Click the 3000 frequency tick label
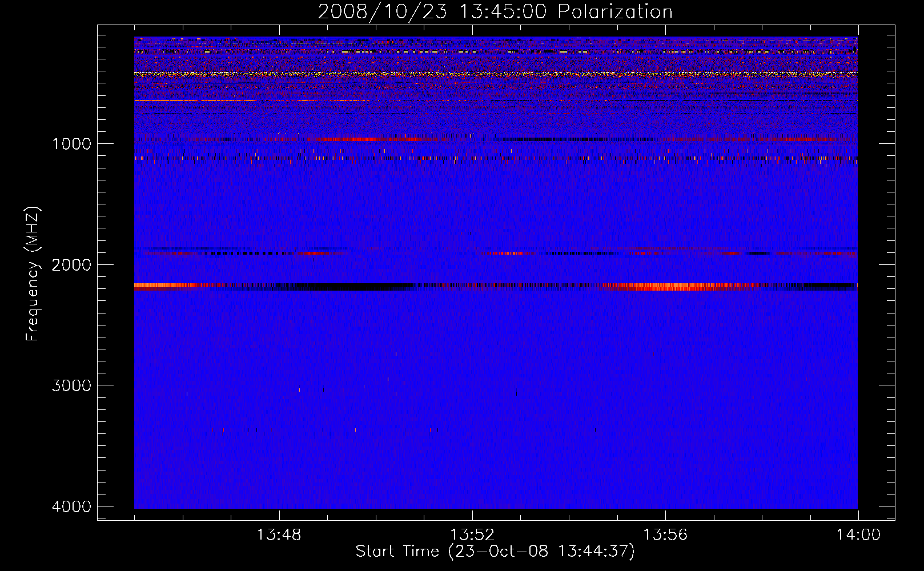Image resolution: width=924 pixels, height=571 pixels. coord(71,385)
